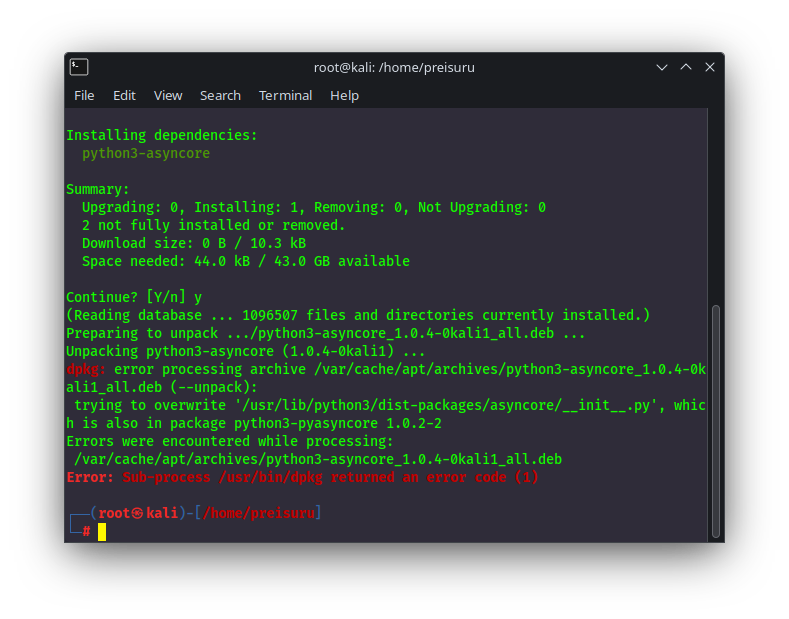
Task: Maximize the terminal window
Action: (x=686, y=67)
